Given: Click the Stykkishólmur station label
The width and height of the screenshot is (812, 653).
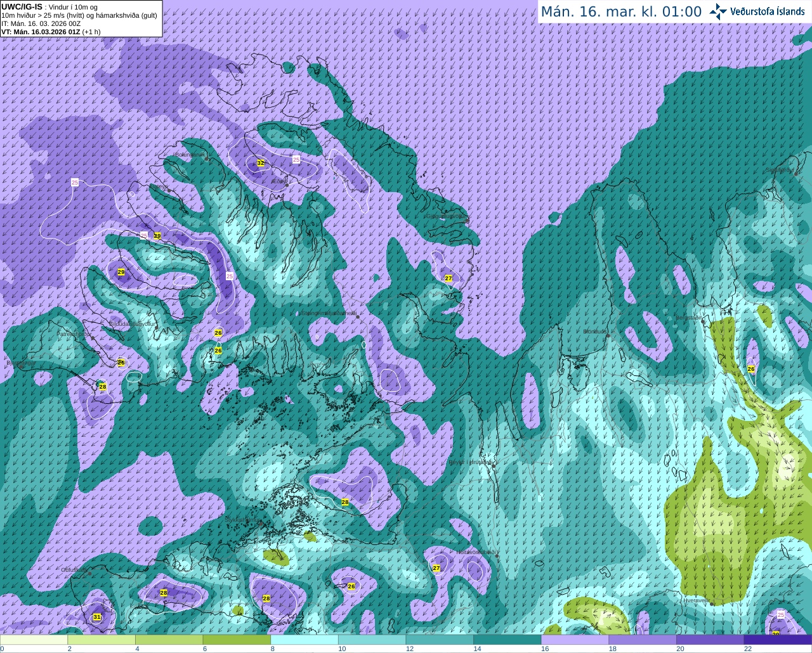Looking at the screenshot, I should click(x=242, y=520).
